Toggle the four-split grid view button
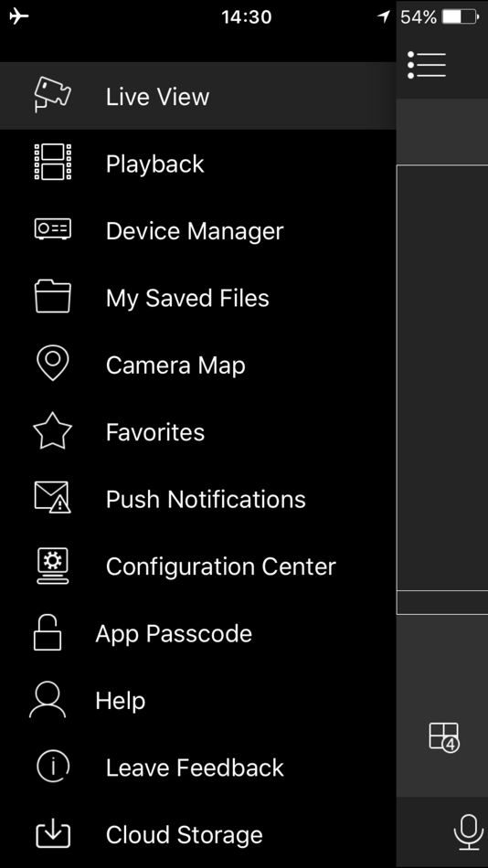Image resolution: width=488 pixels, height=868 pixels. (x=444, y=737)
